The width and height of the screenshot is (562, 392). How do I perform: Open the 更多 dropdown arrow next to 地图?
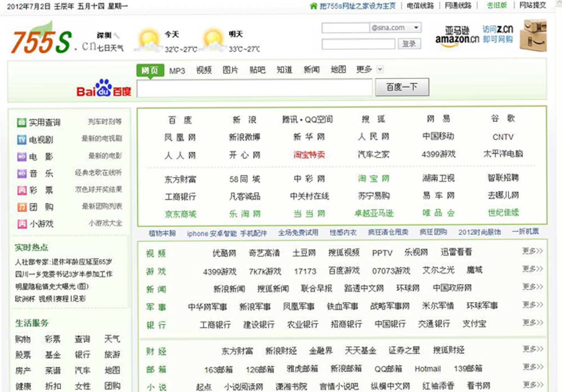(x=380, y=69)
